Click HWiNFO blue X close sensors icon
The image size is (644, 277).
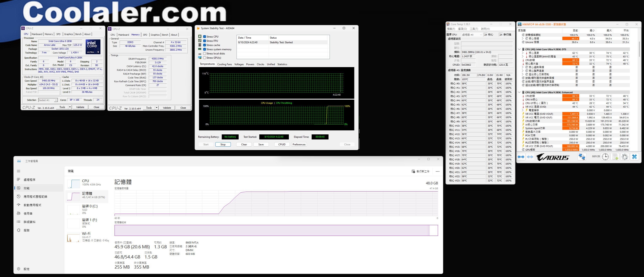point(634,157)
